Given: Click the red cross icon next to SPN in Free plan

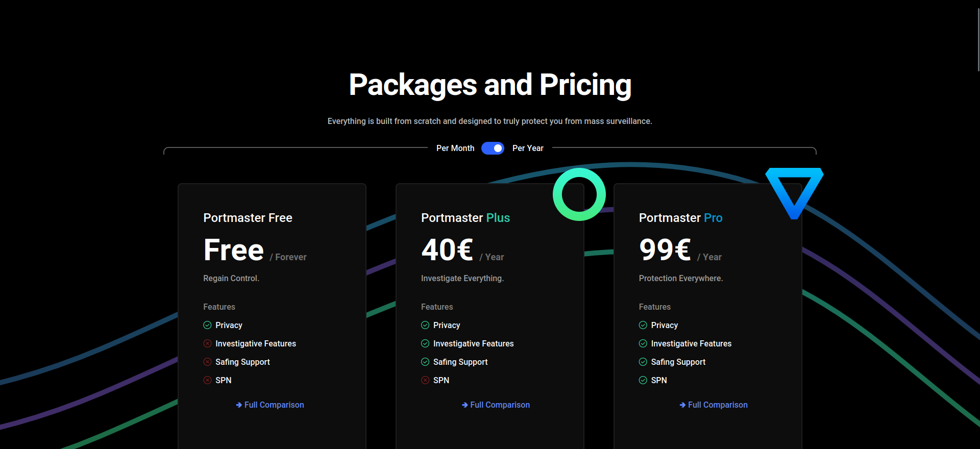Looking at the screenshot, I should point(207,380).
